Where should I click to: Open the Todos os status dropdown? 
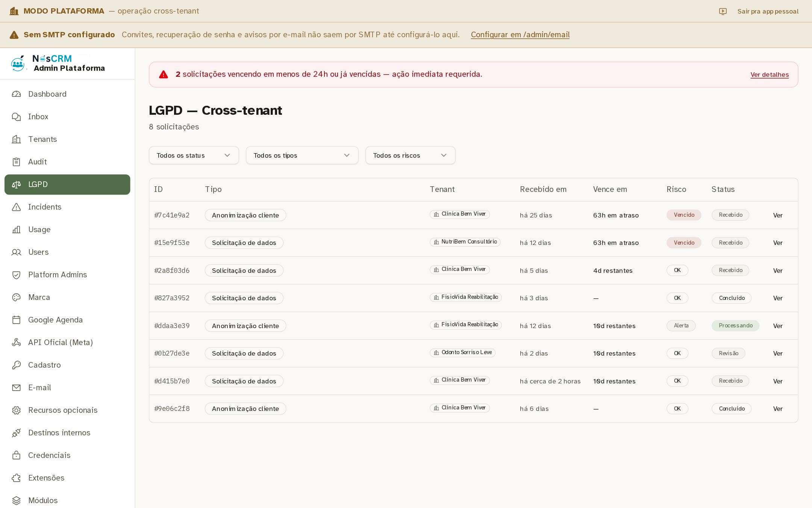(x=194, y=155)
